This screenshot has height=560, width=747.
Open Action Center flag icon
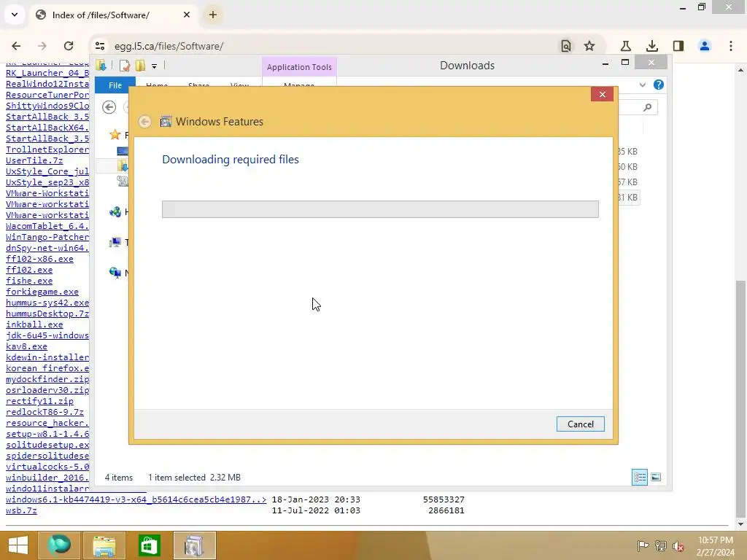643,545
